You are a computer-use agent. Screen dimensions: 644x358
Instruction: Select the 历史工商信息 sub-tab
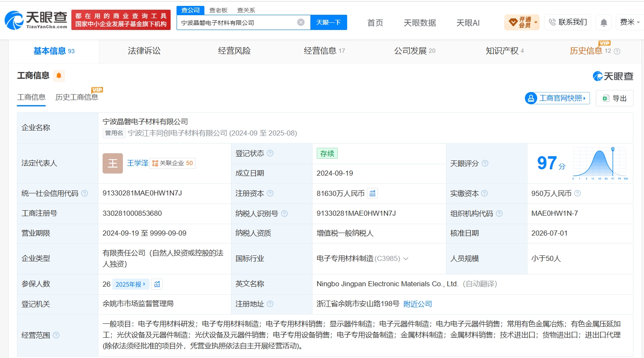coord(76,97)
